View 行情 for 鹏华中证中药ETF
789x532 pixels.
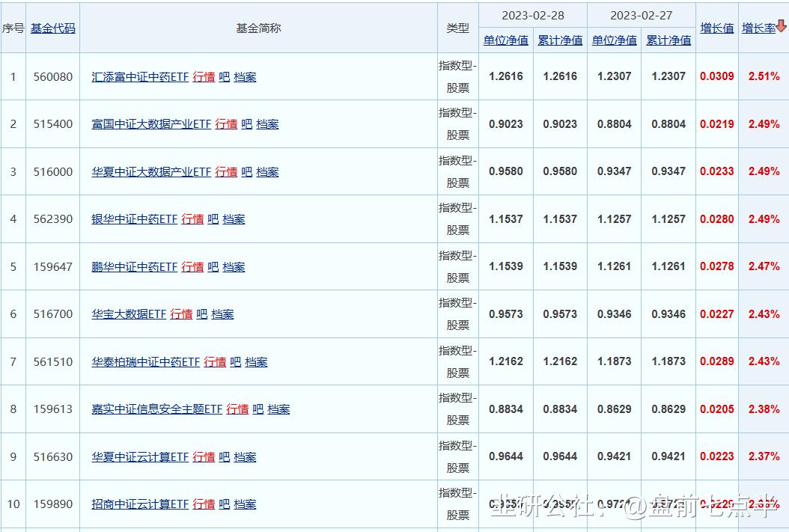tap(192, 266)
